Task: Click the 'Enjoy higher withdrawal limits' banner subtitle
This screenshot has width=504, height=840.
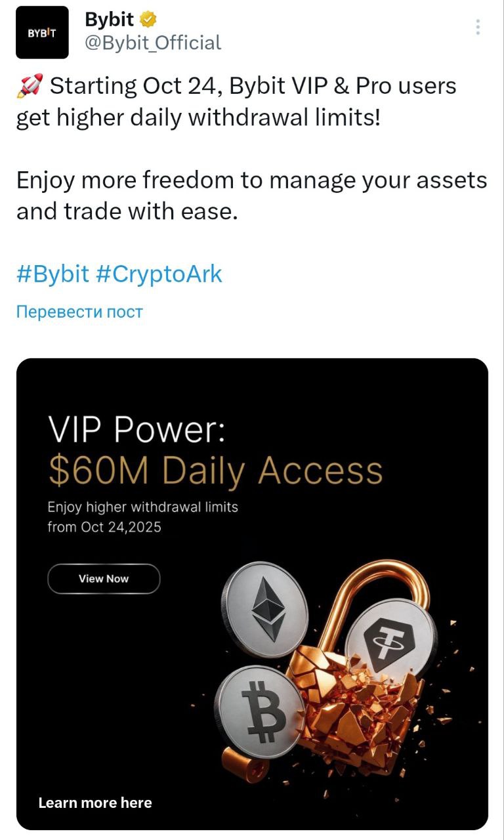Action: click(x=142, y=507)
